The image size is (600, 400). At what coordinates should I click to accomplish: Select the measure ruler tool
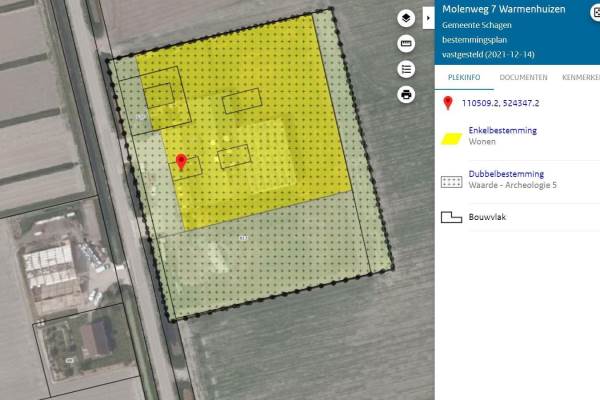tap(406, 44)
